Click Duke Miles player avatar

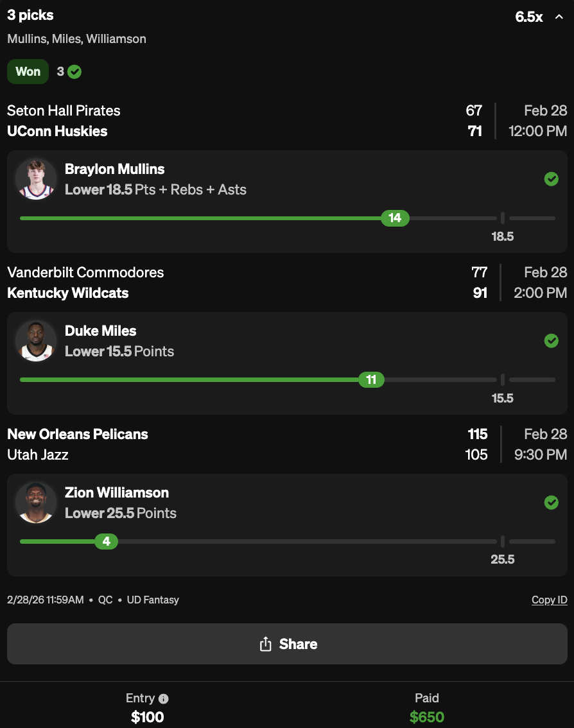[36, 341]
